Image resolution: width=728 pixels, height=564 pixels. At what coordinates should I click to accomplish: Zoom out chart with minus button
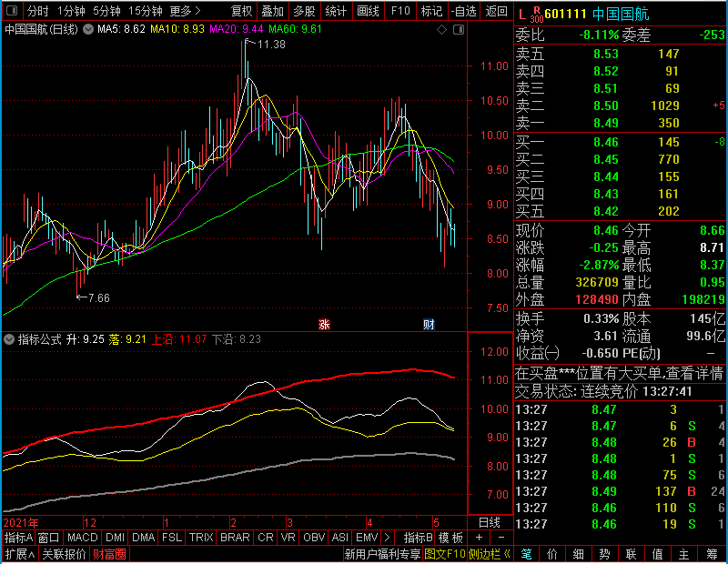pos(502,538)
